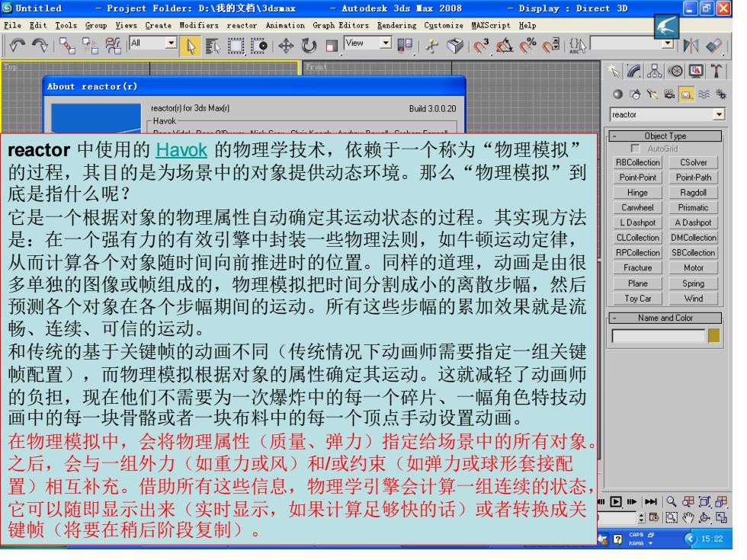Activate the Bind to Space Warp tool

(x=113, y=46)
